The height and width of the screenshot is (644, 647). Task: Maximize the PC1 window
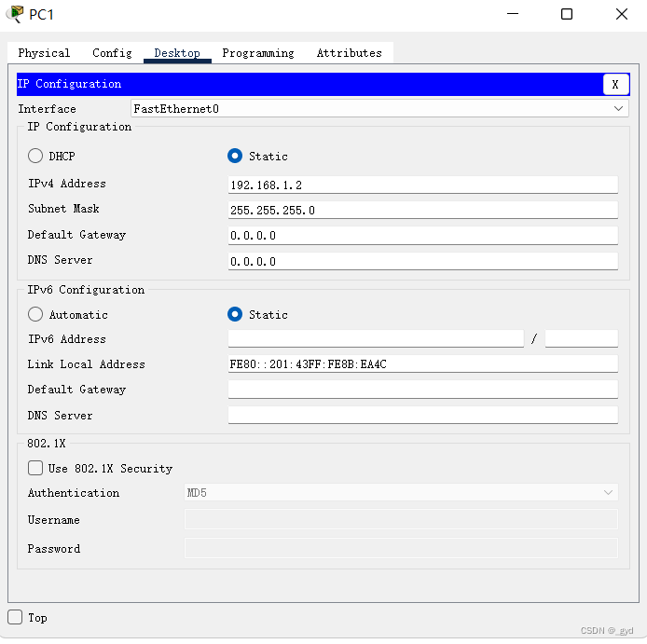coord(567,14)
